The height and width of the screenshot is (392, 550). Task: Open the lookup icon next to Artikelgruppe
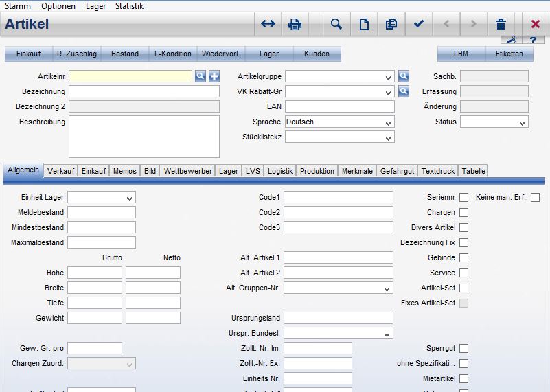[404, 76]
